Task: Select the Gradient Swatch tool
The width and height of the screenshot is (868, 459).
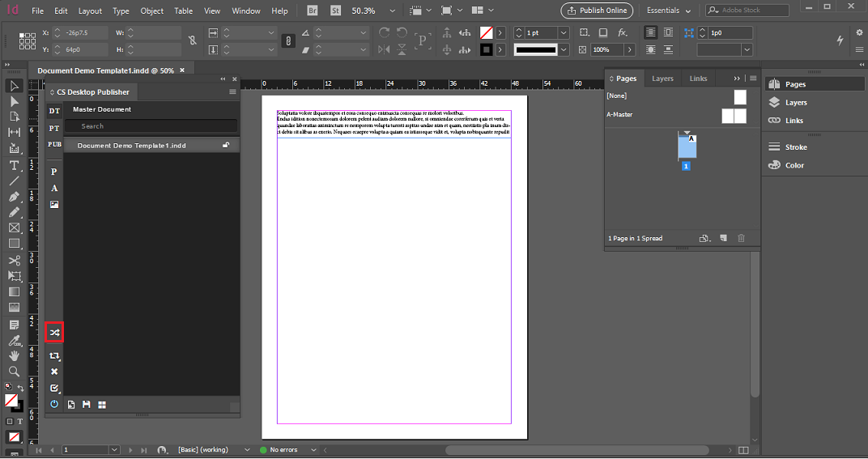Action: 15,291
